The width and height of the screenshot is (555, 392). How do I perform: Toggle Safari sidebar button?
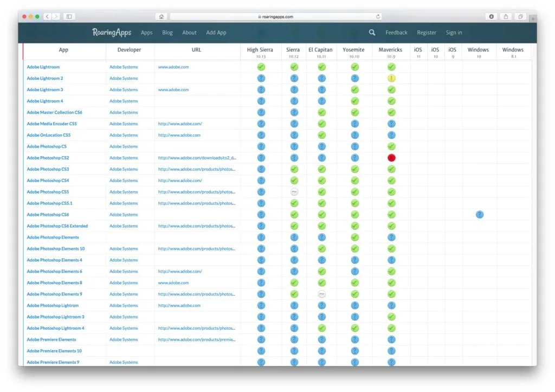(69, 16)
